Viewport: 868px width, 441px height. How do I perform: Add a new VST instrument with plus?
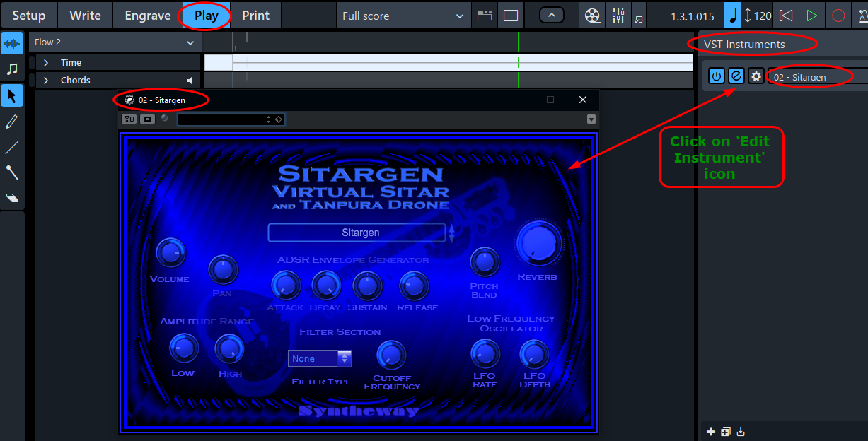click(x=711, y=432)
